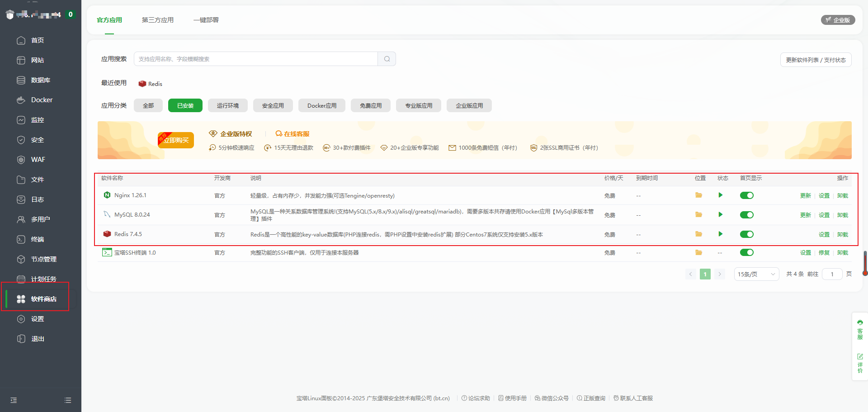The height and width of the screenshot is (412, 868).
Task: Switch to 一键部署 tab
Action: click(206, 20)
